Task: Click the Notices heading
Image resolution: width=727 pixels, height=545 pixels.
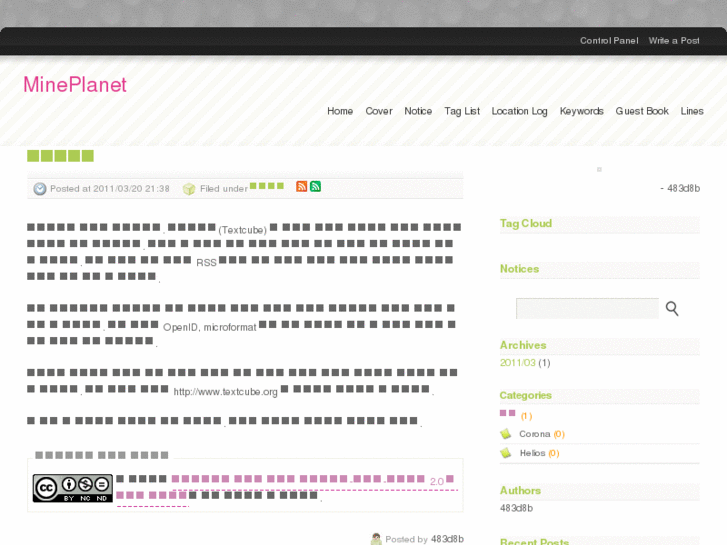Action: (x=519, y=269)
